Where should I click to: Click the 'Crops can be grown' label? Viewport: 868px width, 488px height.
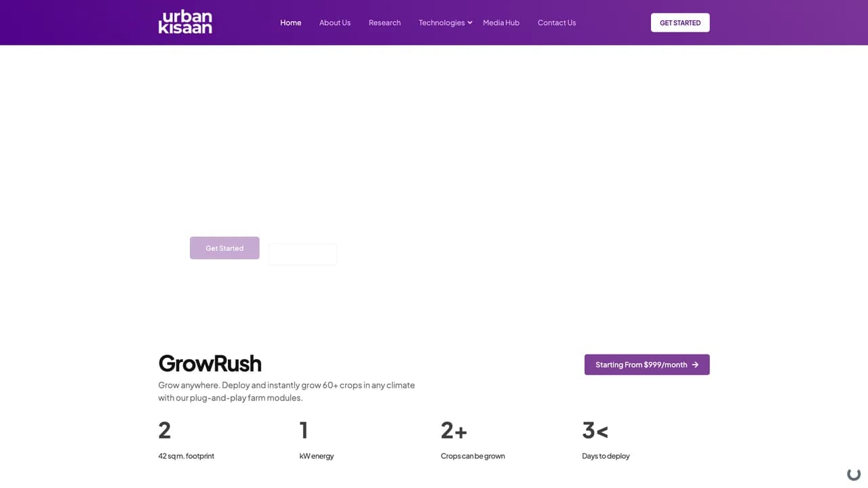tap(473, 456)
